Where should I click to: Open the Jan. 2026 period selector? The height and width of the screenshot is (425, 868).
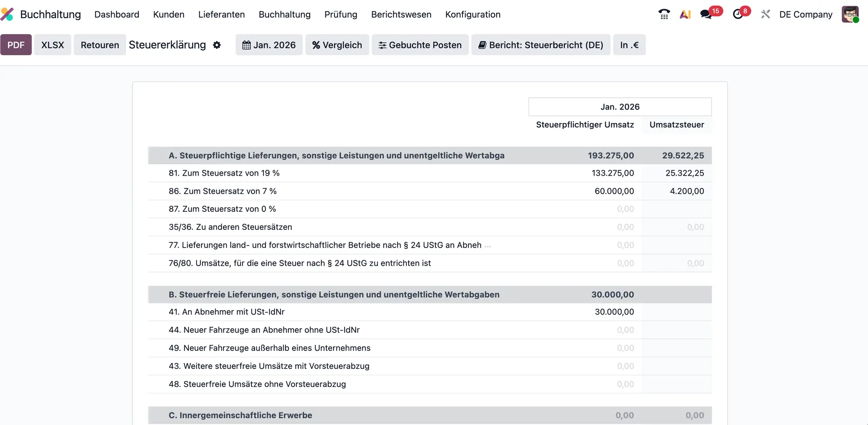point(269,45)
